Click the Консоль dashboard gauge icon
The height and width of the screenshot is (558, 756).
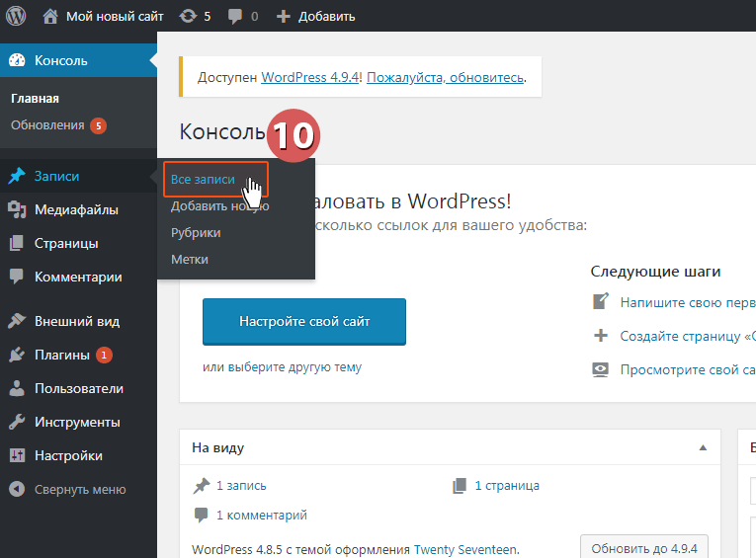pos(17,60)
